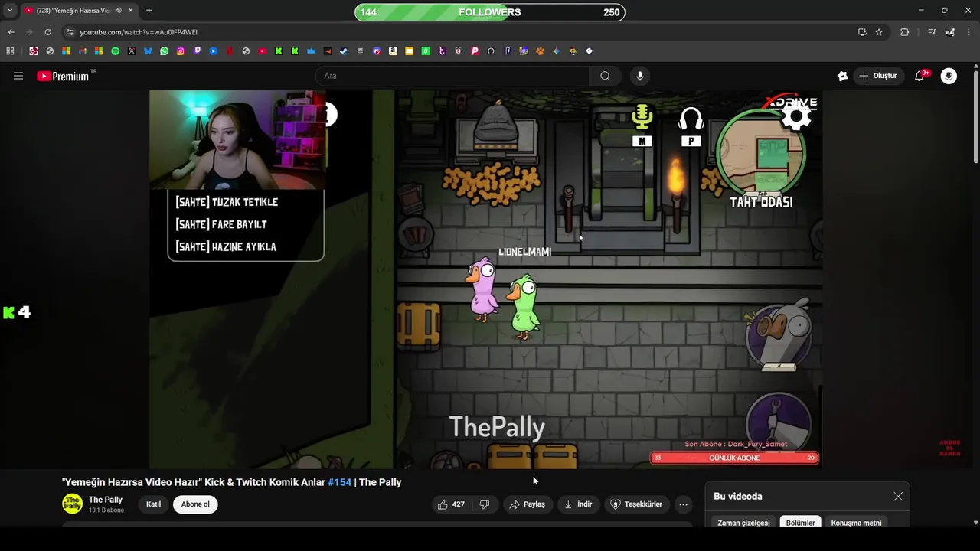This screenshot has height=551, width=980.
Task: Reload the page
Action: (47, 32)
